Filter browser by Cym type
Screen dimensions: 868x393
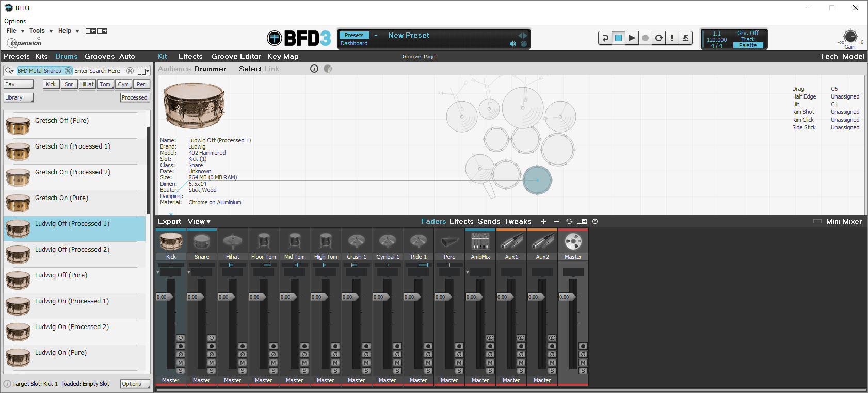(123, 84)
